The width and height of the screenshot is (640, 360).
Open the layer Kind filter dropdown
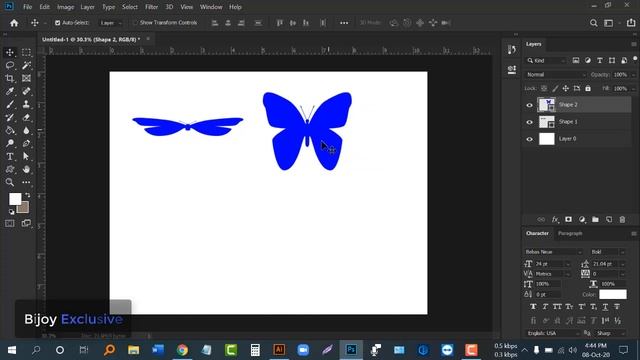point(546,60)
